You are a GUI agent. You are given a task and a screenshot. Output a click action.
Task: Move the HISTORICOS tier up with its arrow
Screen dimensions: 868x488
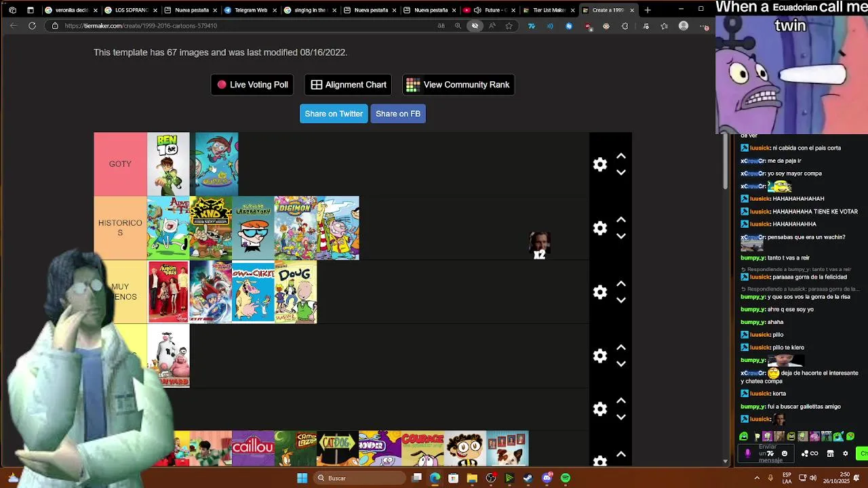tap(620, 220)
